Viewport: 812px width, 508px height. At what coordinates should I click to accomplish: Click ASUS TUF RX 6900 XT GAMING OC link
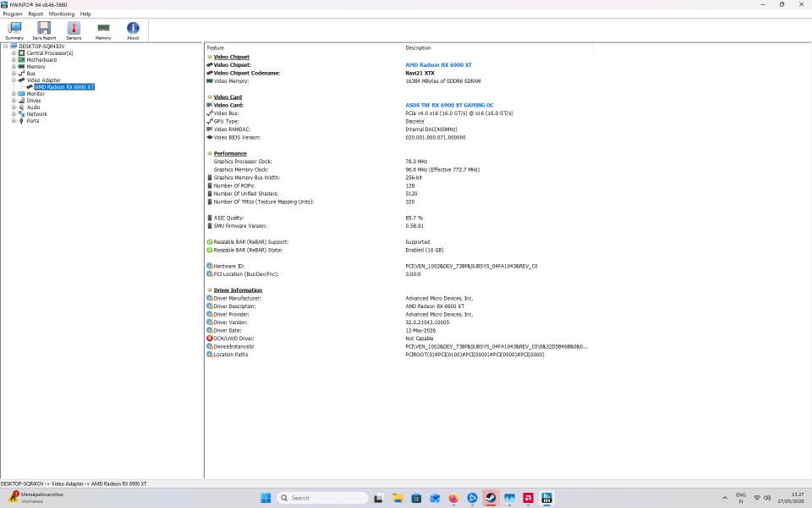[x=449, y=105]
